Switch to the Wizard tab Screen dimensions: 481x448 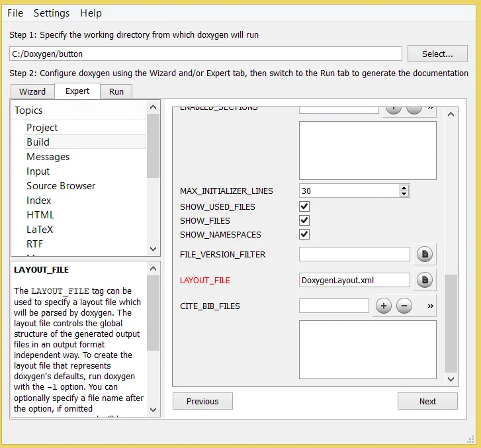coord(32,91)
